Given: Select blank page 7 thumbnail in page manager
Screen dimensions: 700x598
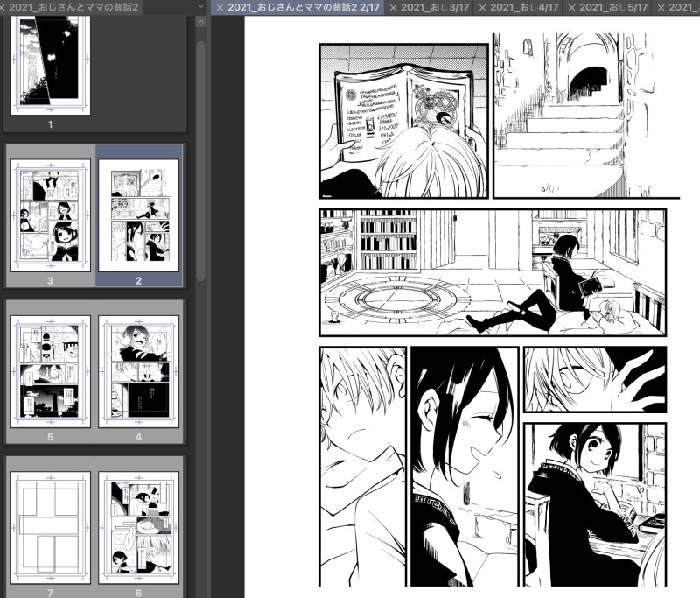Looking at the screenshot, I should pos(50,528).
